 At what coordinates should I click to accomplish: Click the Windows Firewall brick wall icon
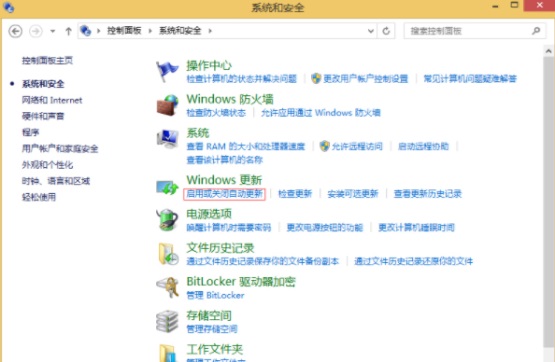(x=167, y=105)
